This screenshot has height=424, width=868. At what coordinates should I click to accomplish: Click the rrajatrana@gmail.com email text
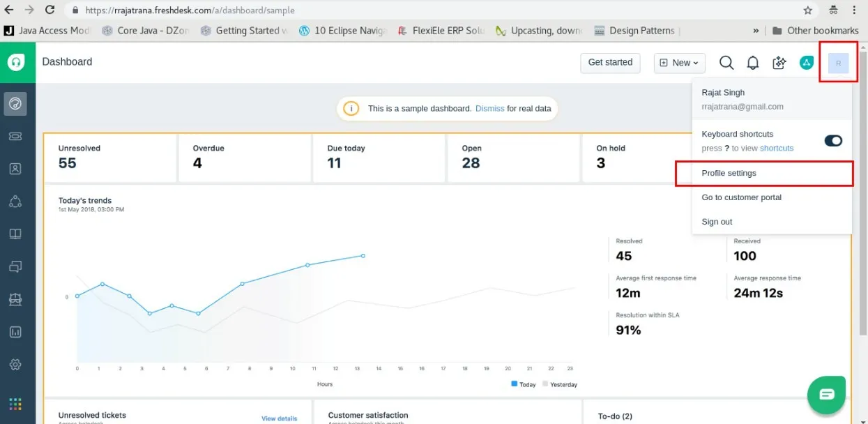click(x=743, y=107)
